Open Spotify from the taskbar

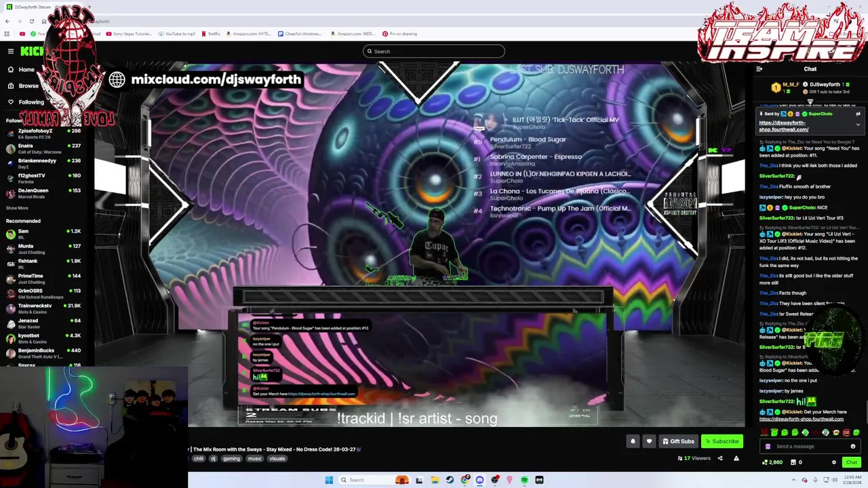[524, 480]
